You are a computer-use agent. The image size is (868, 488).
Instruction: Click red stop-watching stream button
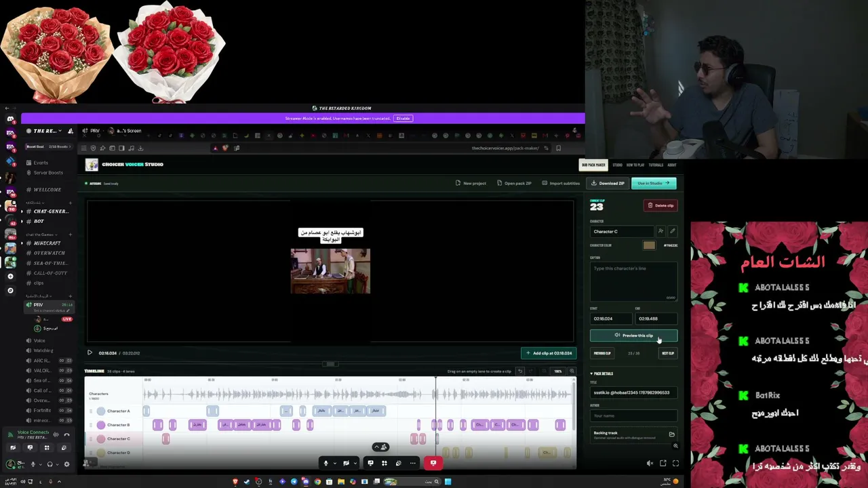click(x=433, y=463)
